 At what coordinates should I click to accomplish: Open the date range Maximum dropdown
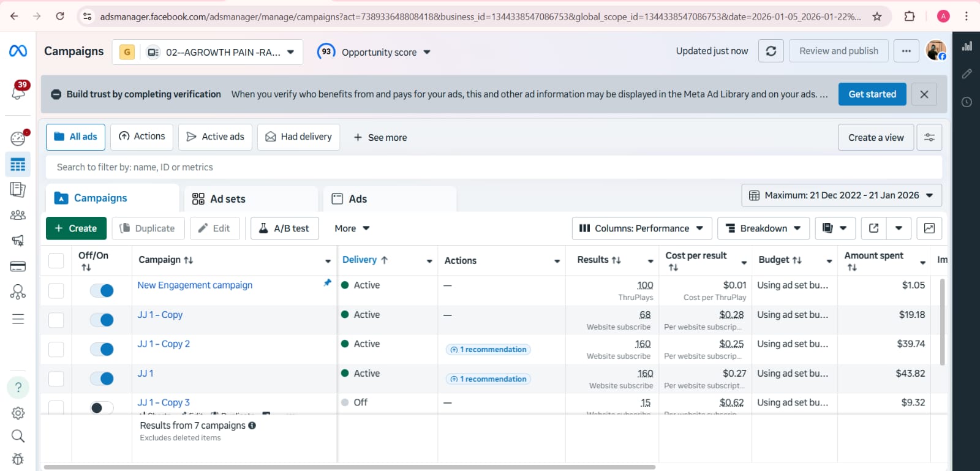click(x=841, y=195)
